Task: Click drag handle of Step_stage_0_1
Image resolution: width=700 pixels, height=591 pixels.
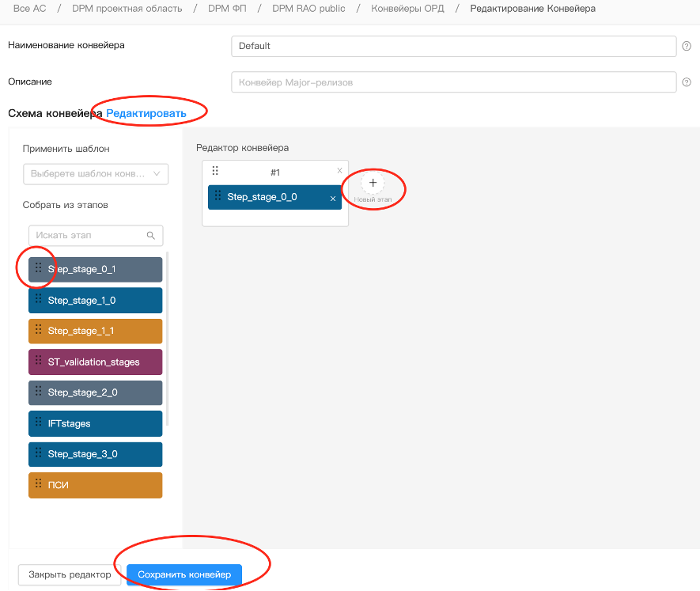Action: 38,268
